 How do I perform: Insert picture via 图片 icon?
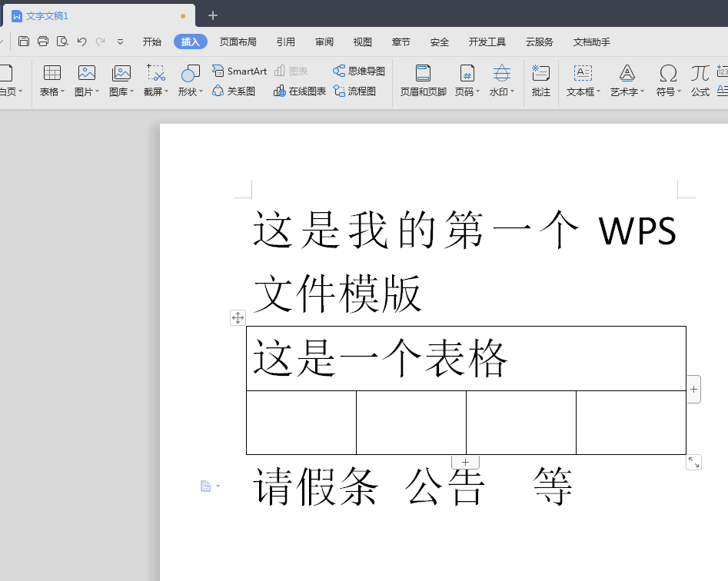click(x=87, y=73)
